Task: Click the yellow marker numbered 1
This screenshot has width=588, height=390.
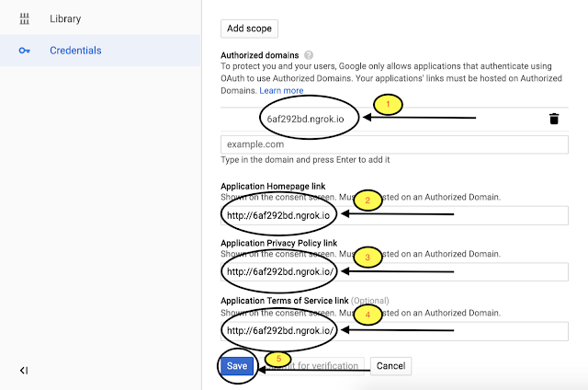Action: tap(387, 105)
